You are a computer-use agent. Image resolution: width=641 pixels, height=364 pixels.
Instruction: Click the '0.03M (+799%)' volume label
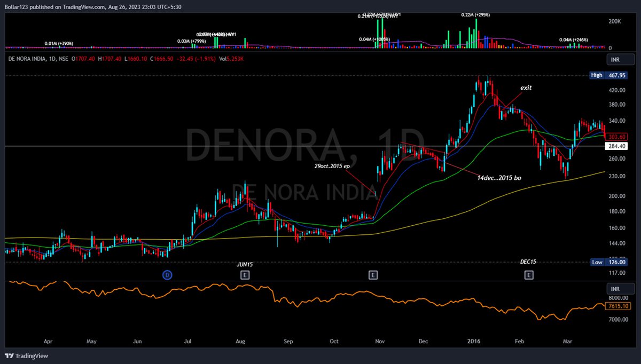tap(193, 41)
